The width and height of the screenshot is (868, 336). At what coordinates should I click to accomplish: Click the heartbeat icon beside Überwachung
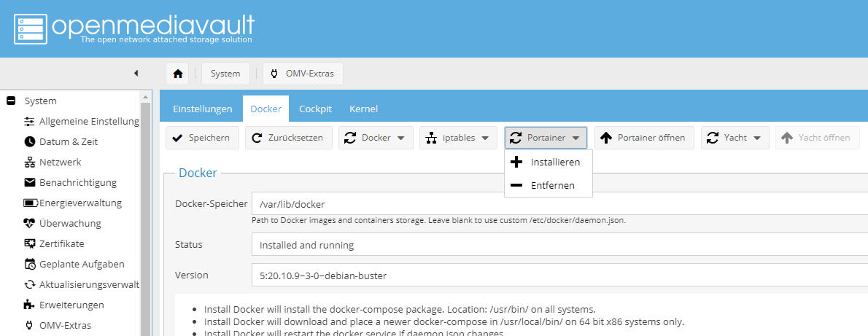pyautogui.click(x=30, y=223)
